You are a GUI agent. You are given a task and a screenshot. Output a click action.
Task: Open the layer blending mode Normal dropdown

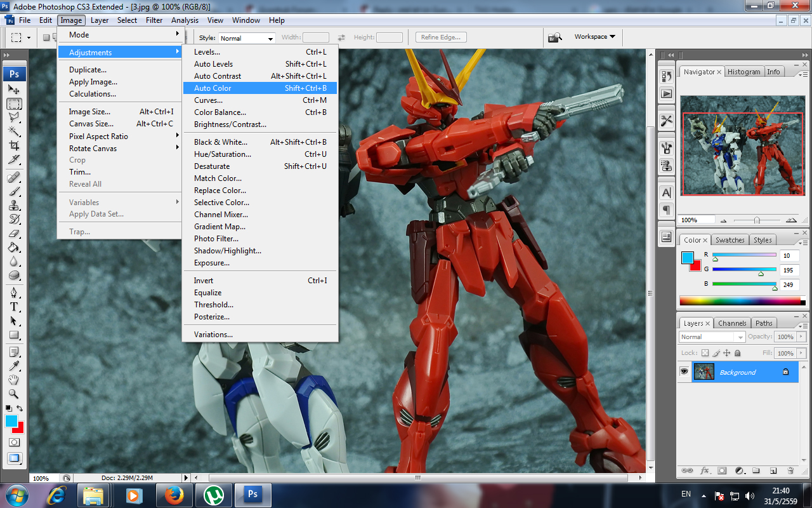click(712, 337)
